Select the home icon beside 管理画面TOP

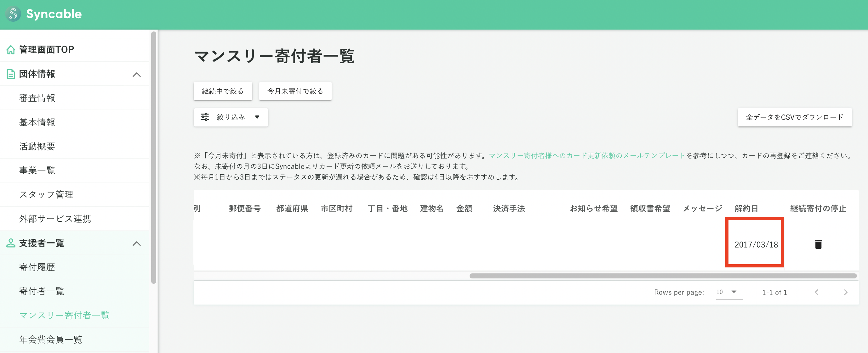pos(10,49)
